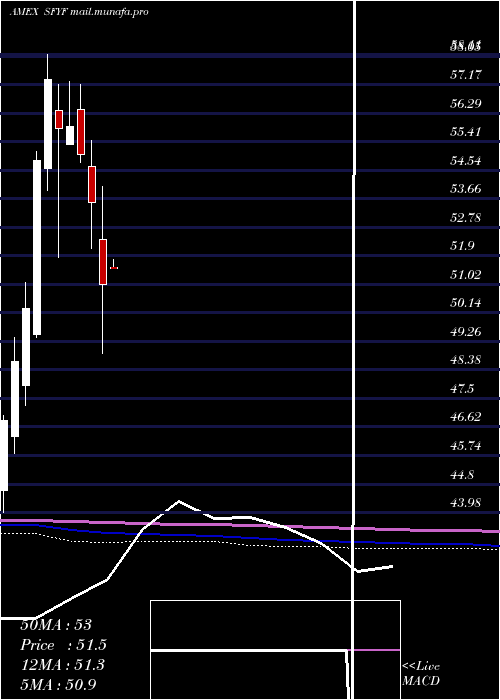Click the 55.41 price axis label
The height and width of the screenshot is (700, 500).
[466, 132]
